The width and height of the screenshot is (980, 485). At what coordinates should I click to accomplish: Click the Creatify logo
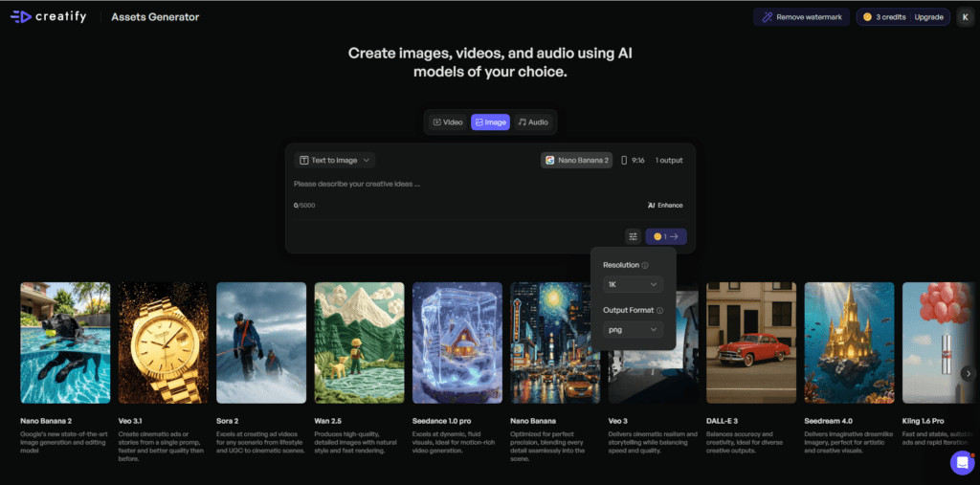48,17
